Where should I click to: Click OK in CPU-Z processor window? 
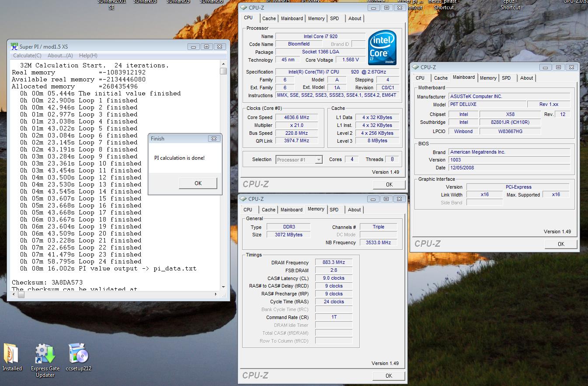(x=389, y=185)
